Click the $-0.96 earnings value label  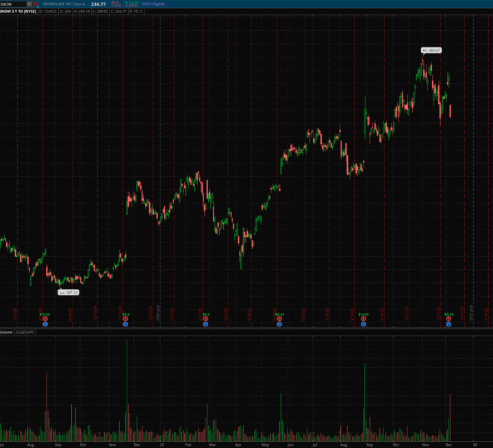45,314
